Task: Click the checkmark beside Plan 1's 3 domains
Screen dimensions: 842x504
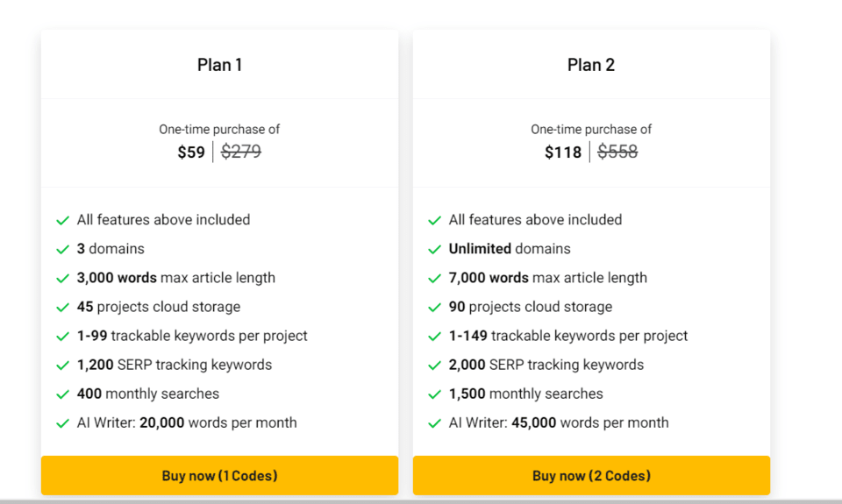Action: pos(62,250)
